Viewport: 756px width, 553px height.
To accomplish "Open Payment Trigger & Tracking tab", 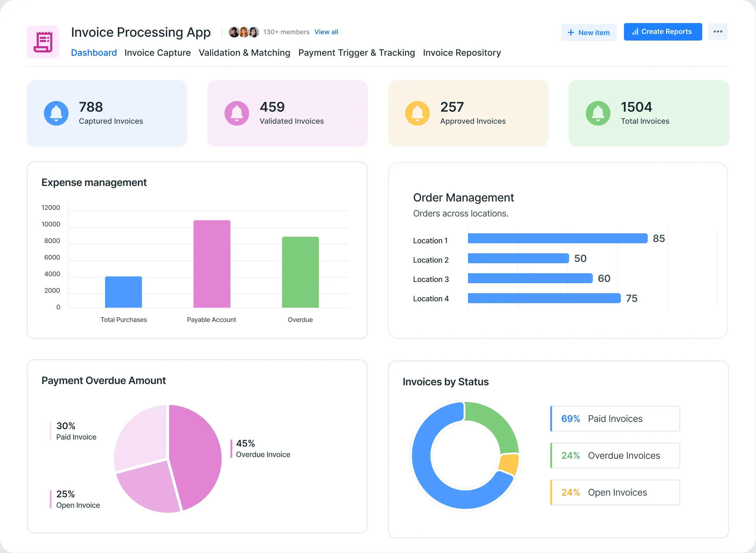I will (357, 53).
